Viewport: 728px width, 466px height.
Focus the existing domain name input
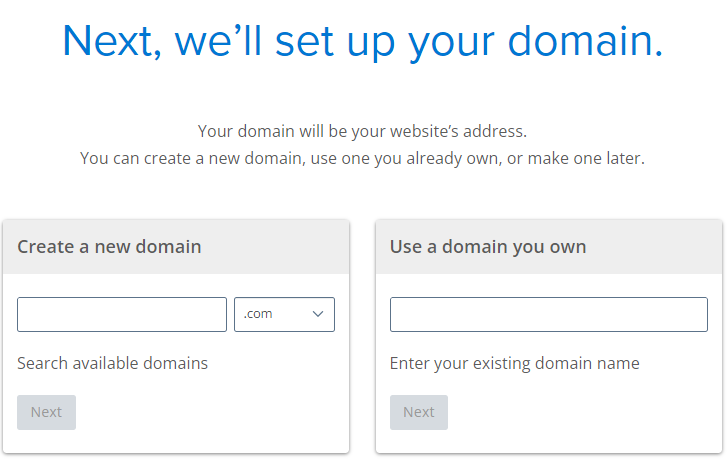coord(548,314)
